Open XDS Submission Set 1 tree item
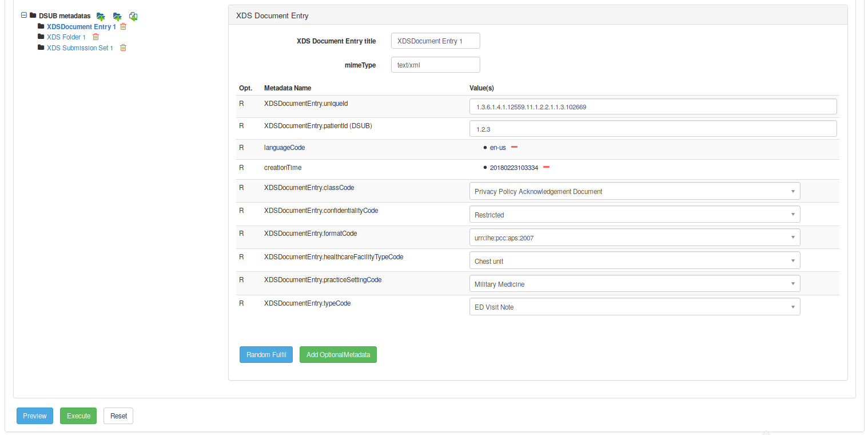Screen dimensions: 868x435 click(79, 48)
